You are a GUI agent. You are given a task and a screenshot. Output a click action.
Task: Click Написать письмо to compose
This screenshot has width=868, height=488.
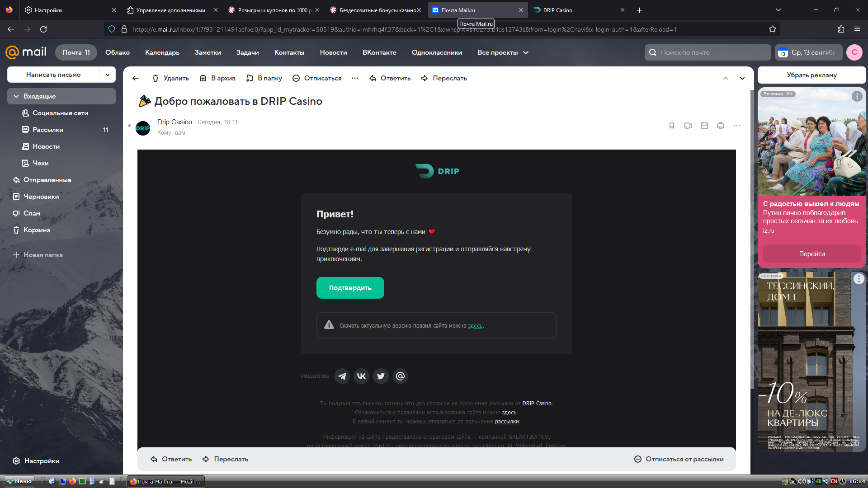(x=53, y=75)
